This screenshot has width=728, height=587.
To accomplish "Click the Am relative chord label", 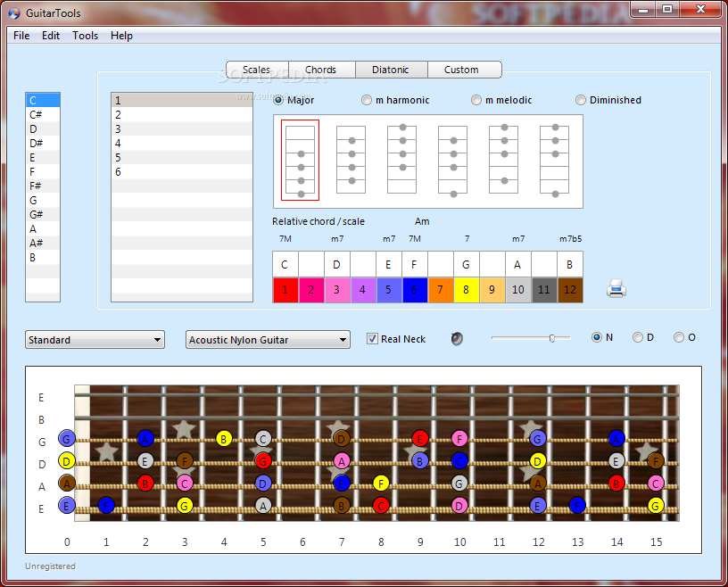I will pos(422,221).
